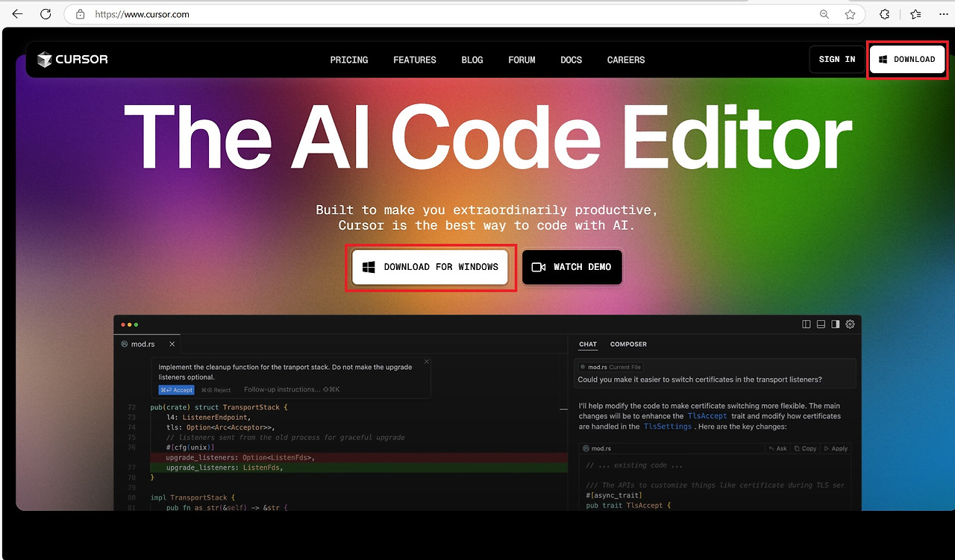The image size is (955, 560).
Task: Toggle the bottom panel layout icon in editor preview
Action: pyautogui.click(x=821, y=324)
